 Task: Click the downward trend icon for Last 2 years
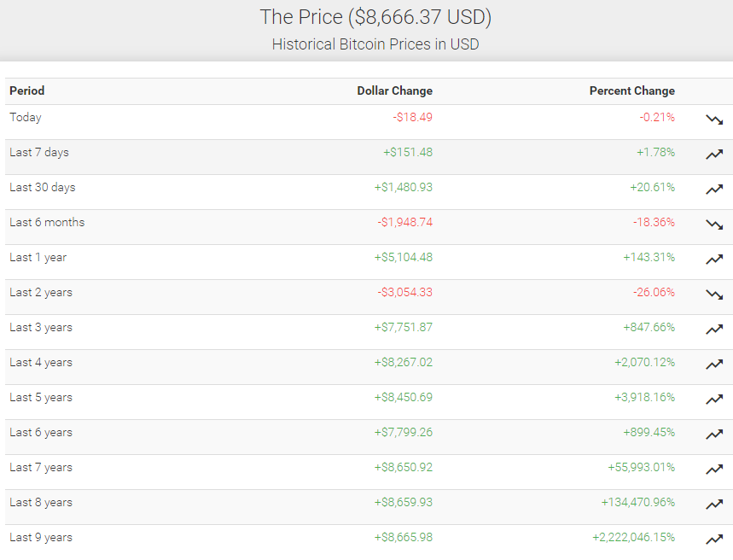tap(714, 295)
